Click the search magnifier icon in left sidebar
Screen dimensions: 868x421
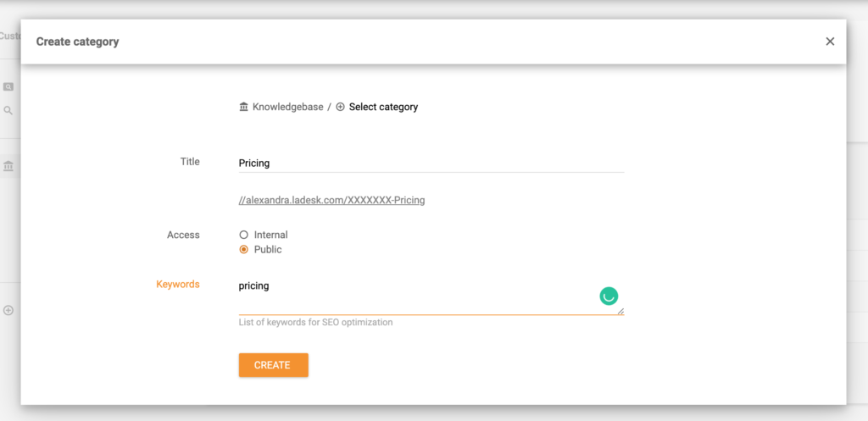tap(8, 110)
